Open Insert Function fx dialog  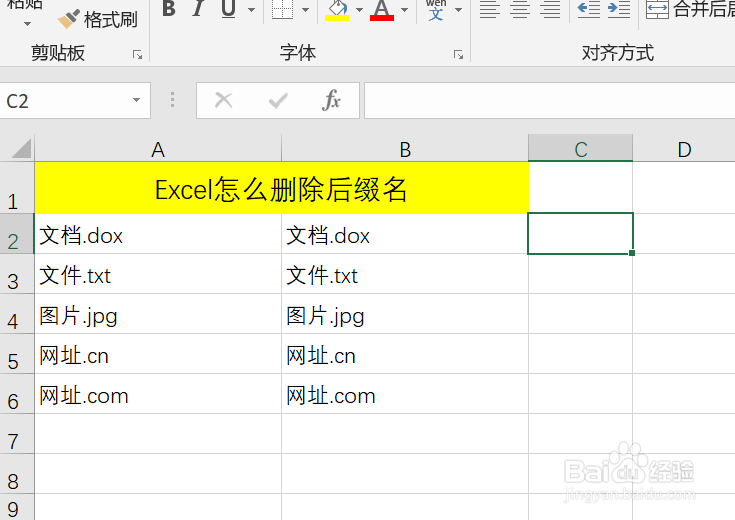331,100
